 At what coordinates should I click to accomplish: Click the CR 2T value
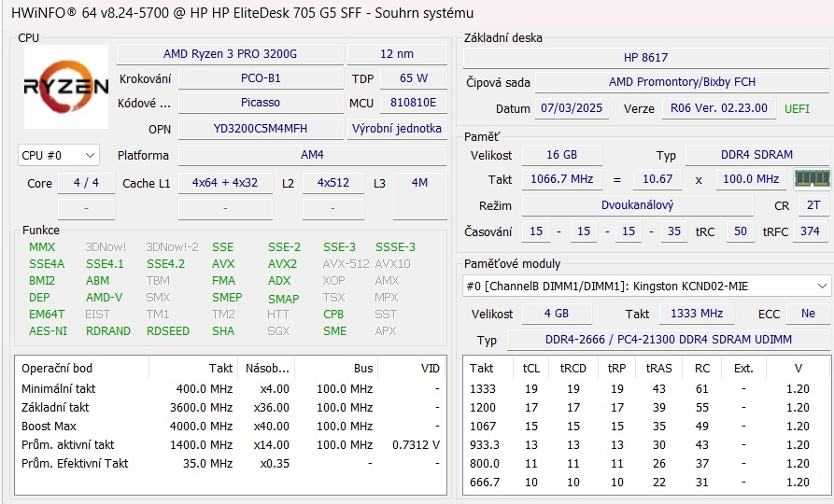click(x=813, y=205)
